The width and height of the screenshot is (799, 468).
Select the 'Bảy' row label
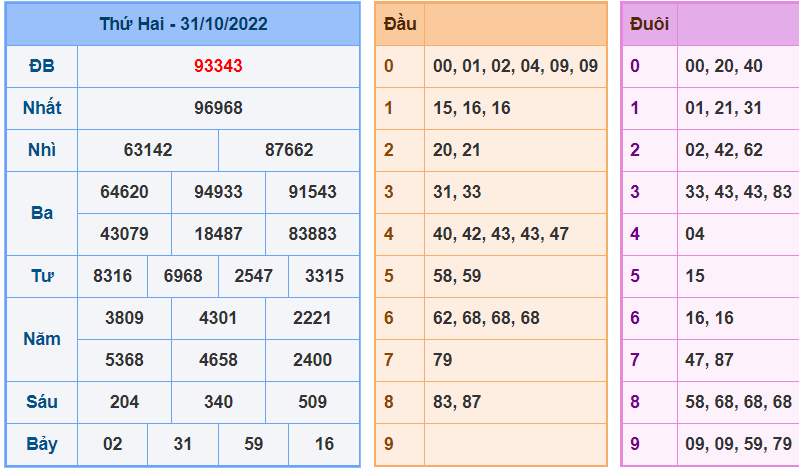[x=42, y=444]
